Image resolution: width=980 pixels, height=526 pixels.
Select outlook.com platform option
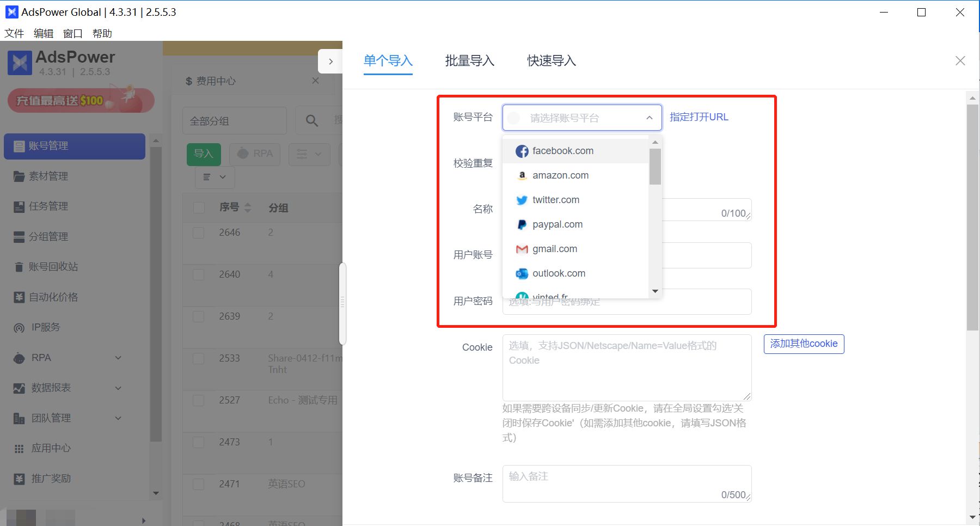click(x=575, y=273)
